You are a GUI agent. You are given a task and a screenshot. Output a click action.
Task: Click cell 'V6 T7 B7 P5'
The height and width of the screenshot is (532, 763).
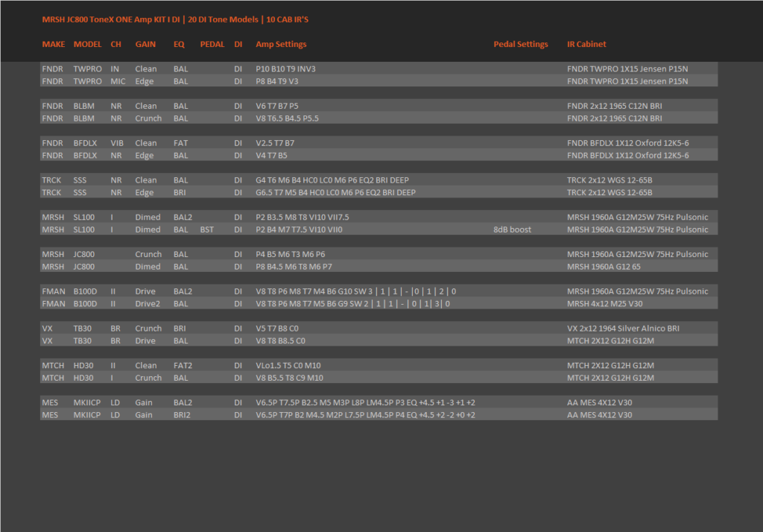(x=277, y=106)
